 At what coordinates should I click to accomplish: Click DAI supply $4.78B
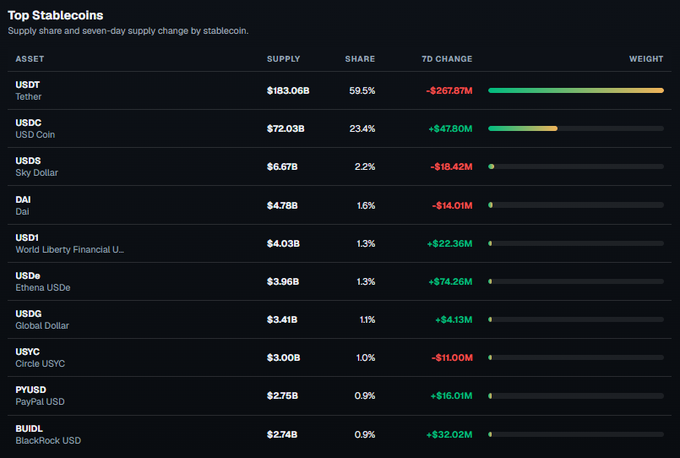click(x=282, y=206)
